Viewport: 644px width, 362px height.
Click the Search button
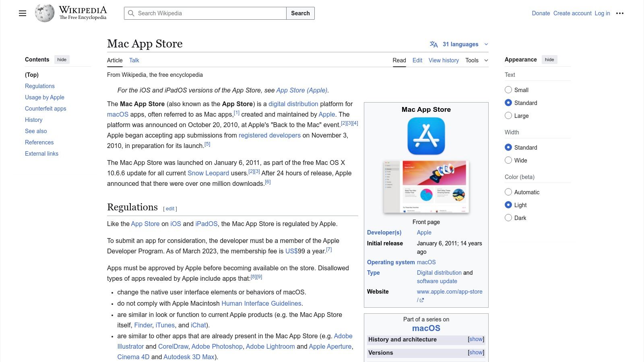click(x=300, y=13)
